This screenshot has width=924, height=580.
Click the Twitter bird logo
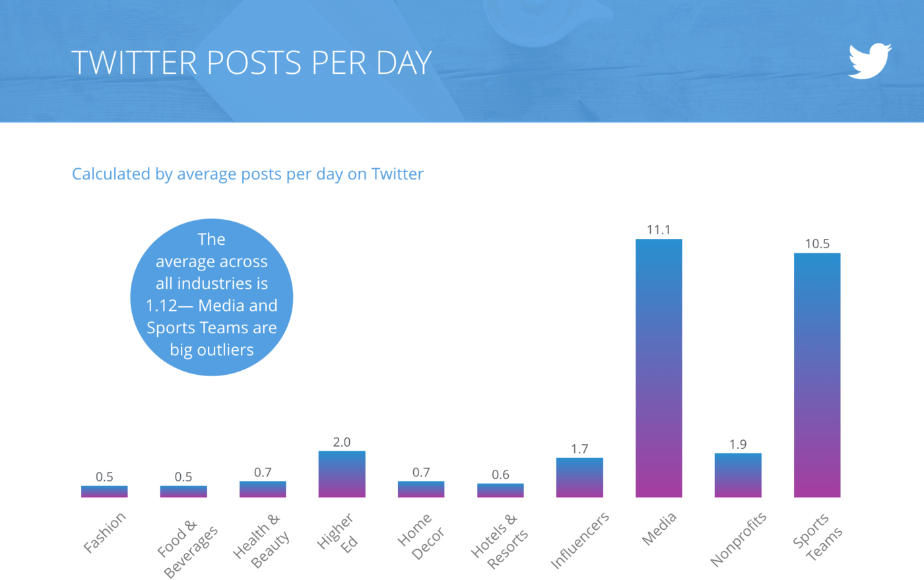870,61
